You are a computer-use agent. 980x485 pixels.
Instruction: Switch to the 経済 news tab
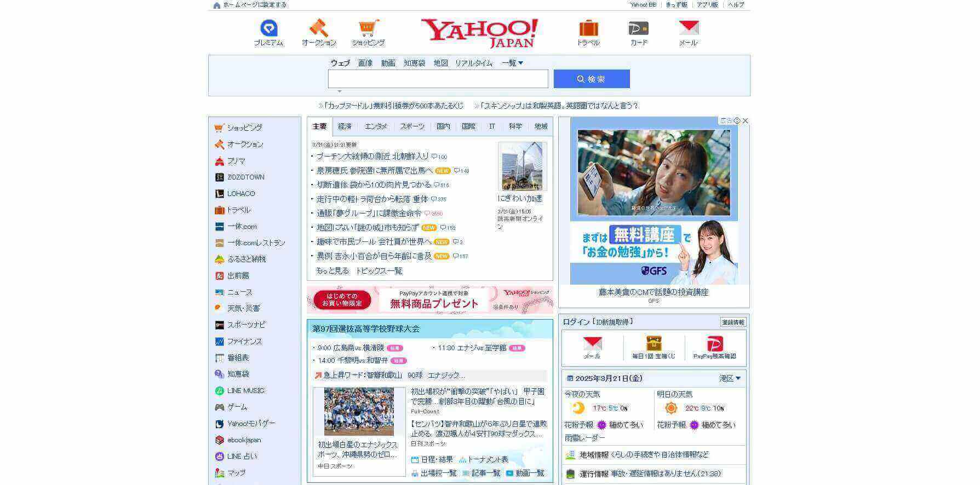345,126
